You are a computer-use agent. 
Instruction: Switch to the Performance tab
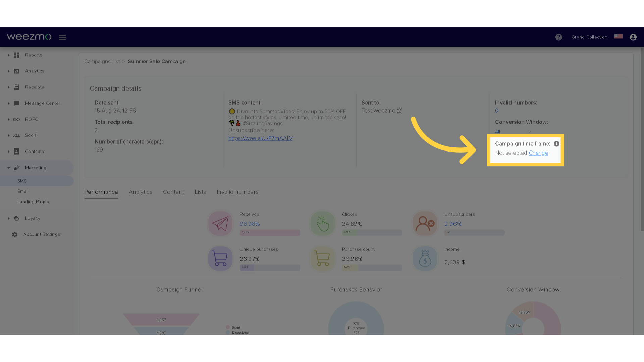pyautogui.click(x=101, y=192)
